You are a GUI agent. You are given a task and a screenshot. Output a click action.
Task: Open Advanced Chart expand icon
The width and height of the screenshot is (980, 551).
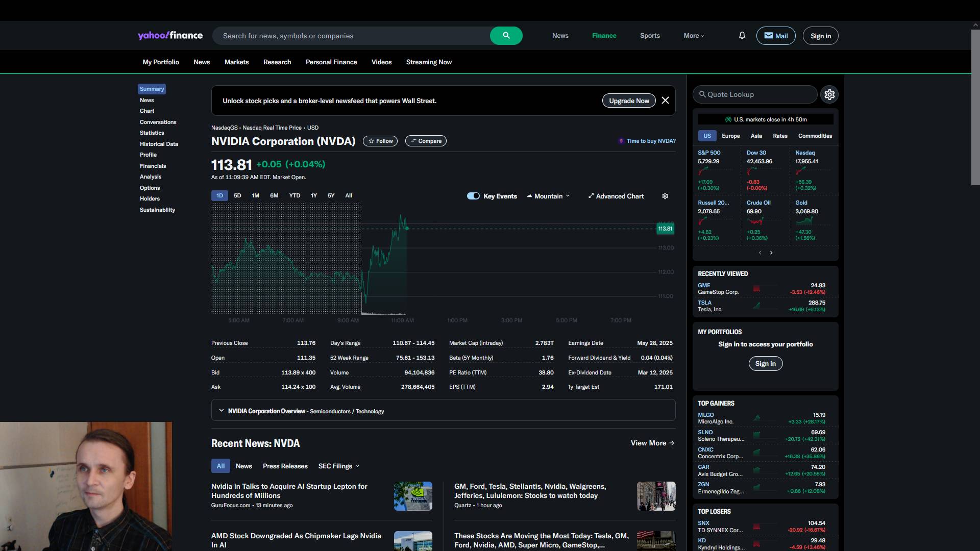[x=591, y=196]
